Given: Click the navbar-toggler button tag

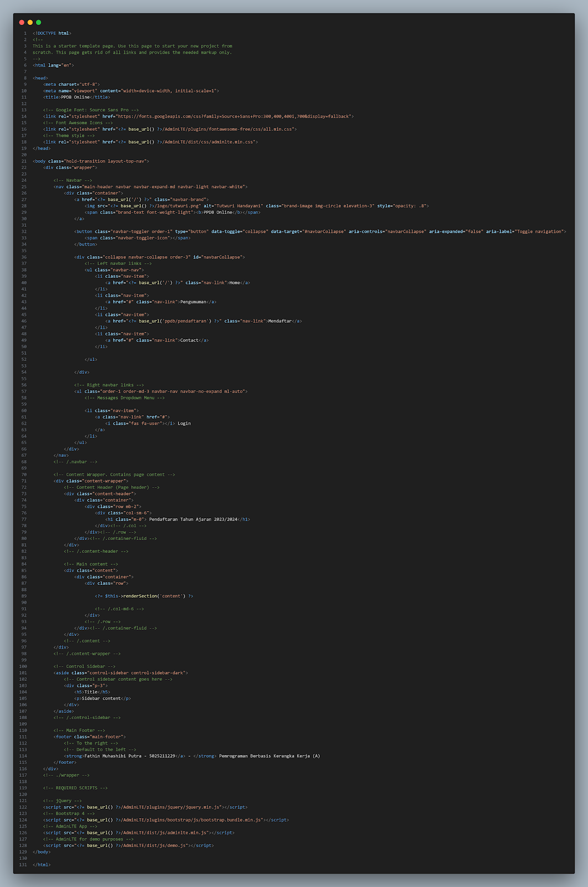Looking at the screenshot, I should [x=320, y=231].
